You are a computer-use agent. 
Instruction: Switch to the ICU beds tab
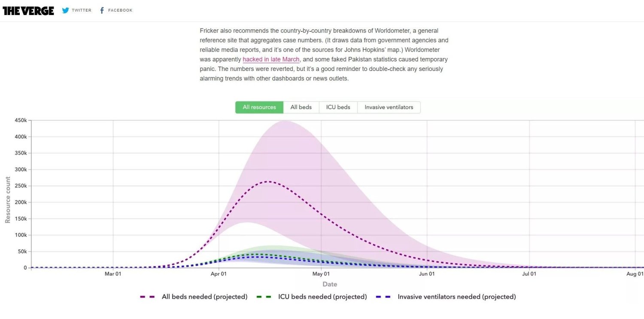point(338,107)
